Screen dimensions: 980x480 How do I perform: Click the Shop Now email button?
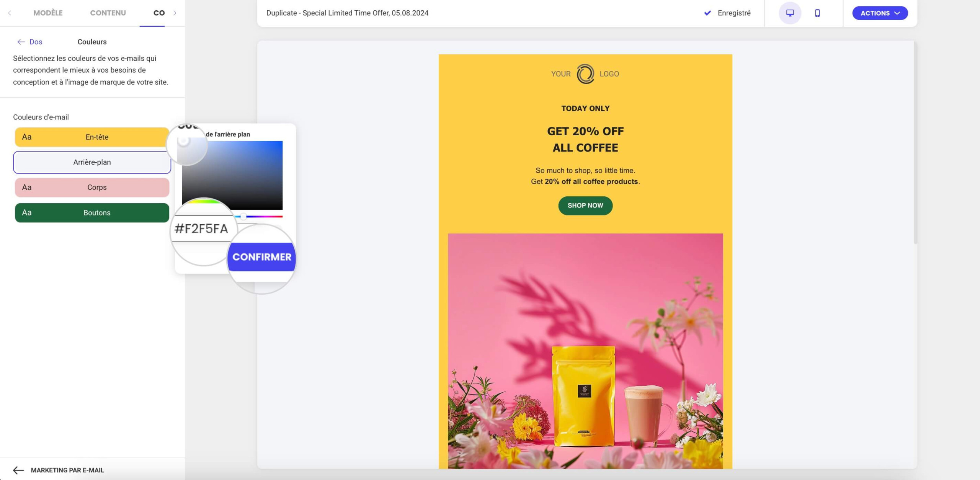585,206
